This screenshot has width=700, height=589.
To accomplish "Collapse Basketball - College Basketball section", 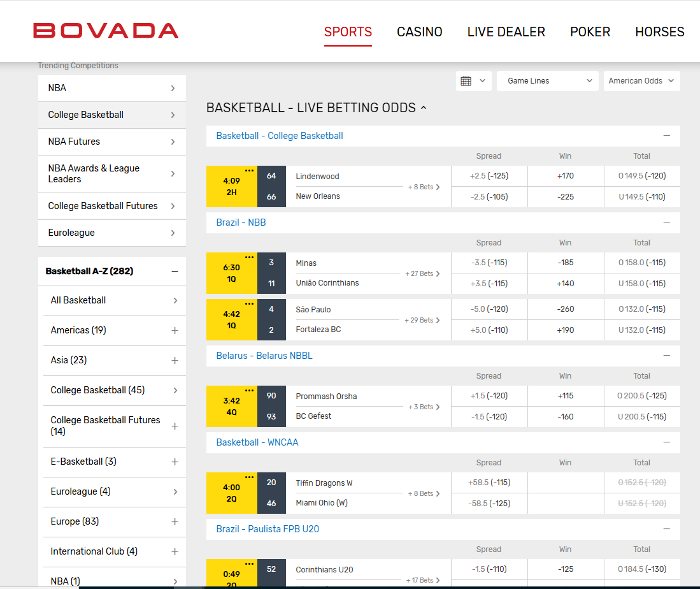I will (666, 136).
